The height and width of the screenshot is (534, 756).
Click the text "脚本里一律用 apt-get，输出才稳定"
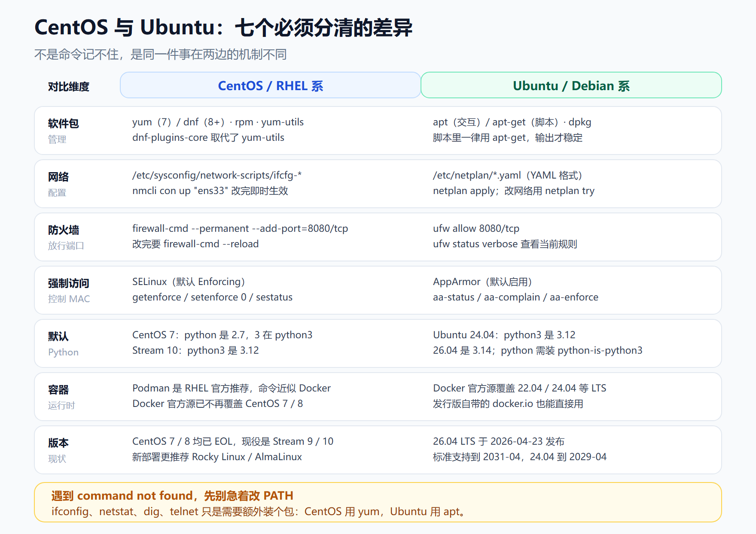click(508, 138)
